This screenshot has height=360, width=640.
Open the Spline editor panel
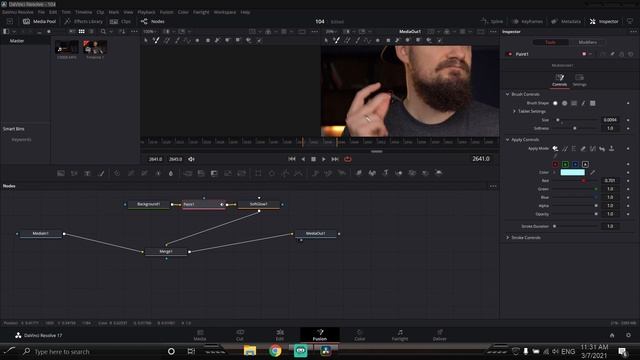pyautogui.click(x=492, y=21)
